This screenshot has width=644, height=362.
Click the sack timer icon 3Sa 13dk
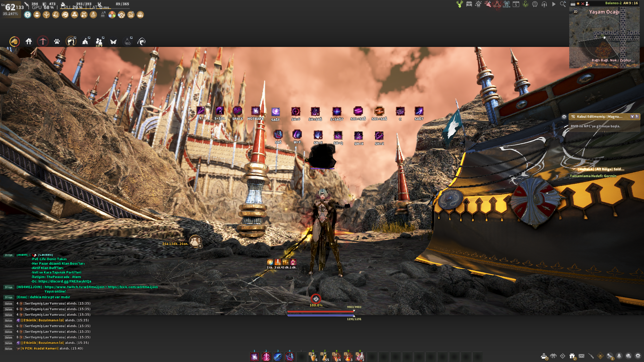(x=196, y=241)
